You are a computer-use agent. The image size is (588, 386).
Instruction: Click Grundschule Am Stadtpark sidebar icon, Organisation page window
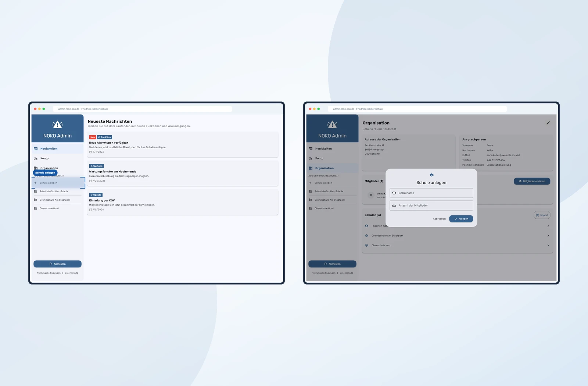(x=310, y=200)
